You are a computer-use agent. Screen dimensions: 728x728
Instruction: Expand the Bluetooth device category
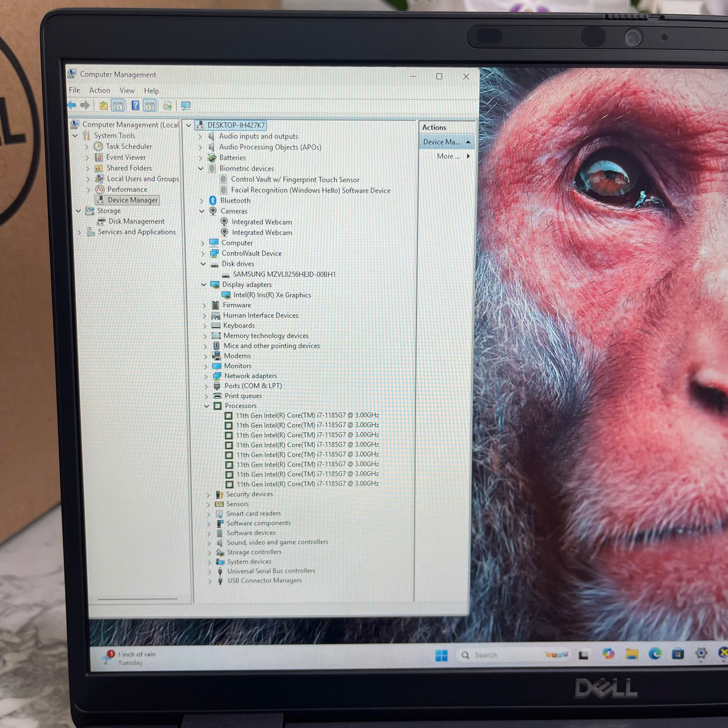pyautogui.click(x=202, y=201)
